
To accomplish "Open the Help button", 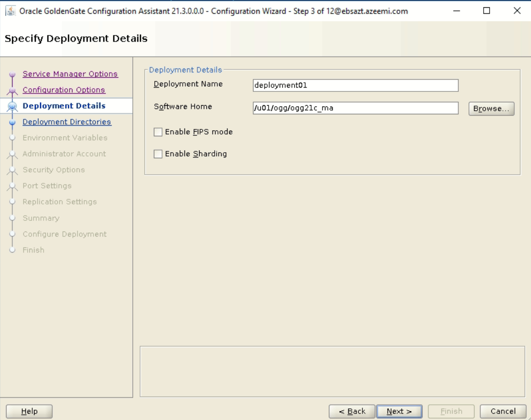I will [x=29, y=411].
